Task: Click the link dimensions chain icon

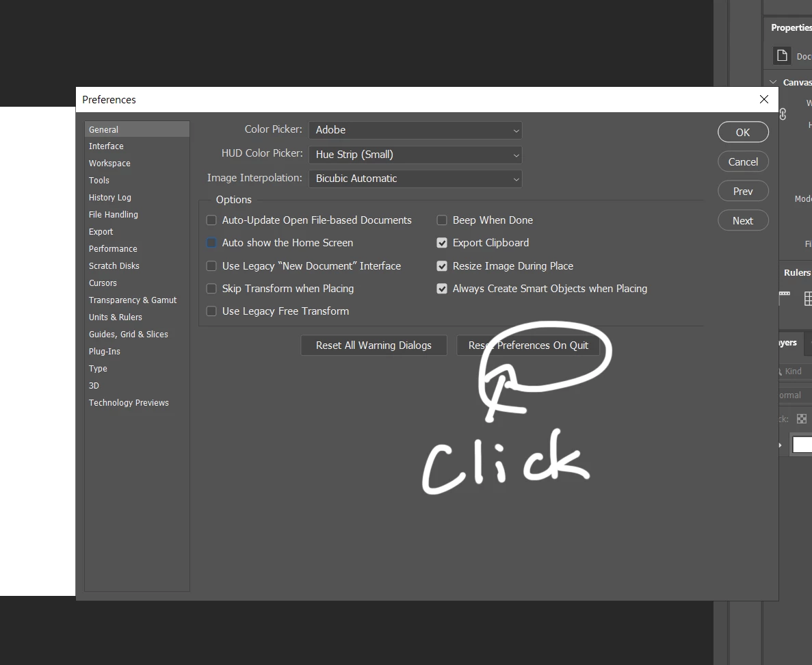Action: [x=783, y=114]
